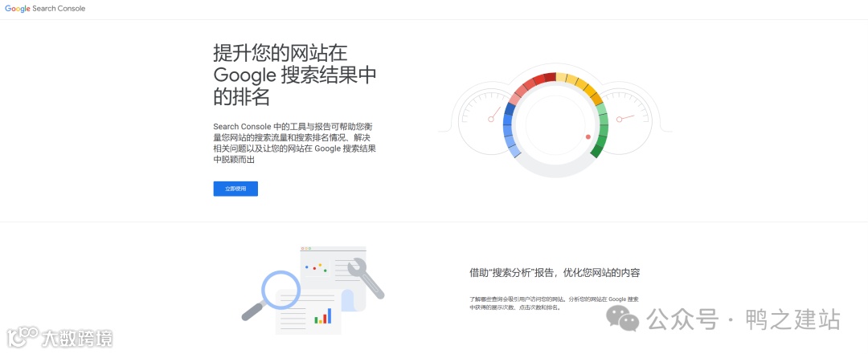Select the headline 提升您的网站在 Google 搜索结果中的排名
The image size is (868, 354).
(x=295, y=75)
